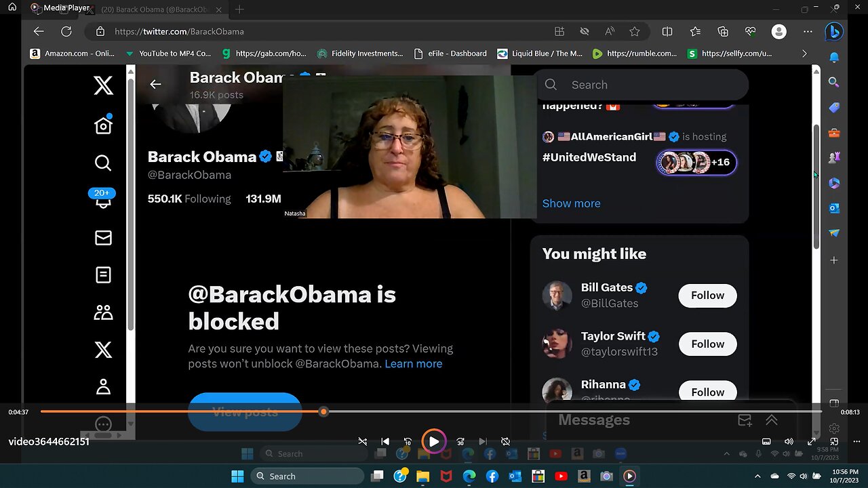The width and height of the screenshot is (868, 488).
Task: Click the orange seek bar thumb
Action: click(323, 411)
